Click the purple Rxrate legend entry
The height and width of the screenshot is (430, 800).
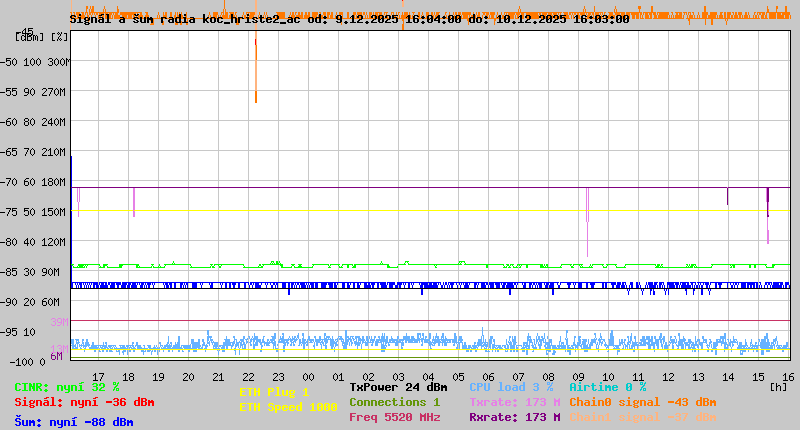click(514, 417)
